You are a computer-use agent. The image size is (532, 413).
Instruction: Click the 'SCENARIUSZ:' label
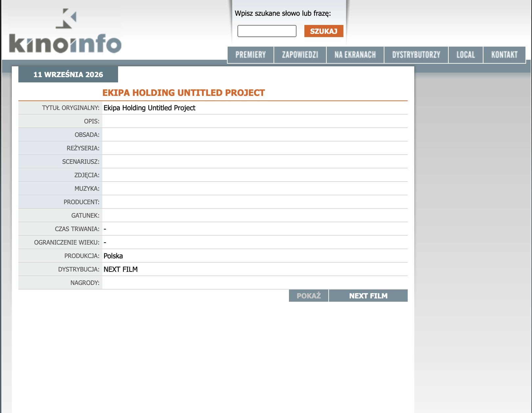click(81, 162)
